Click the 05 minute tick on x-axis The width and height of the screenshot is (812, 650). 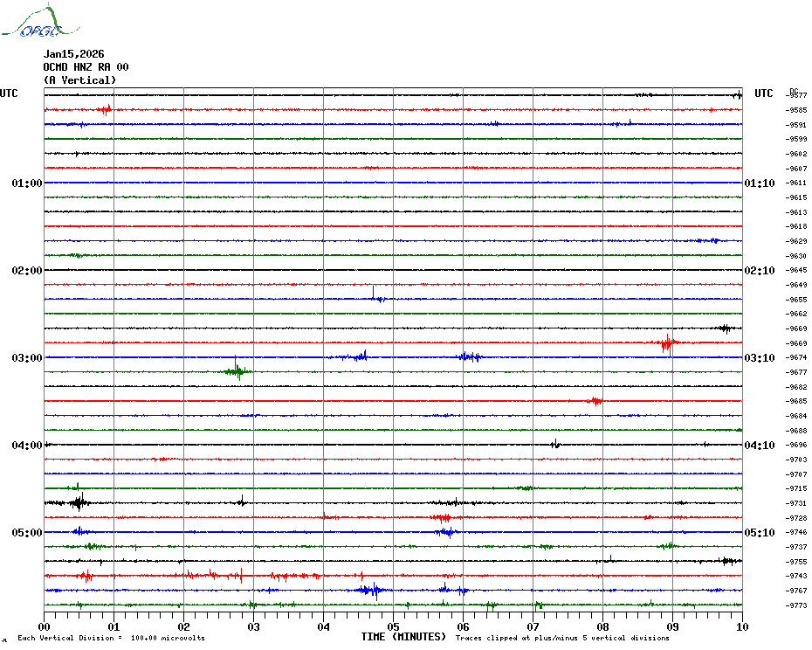[x=393, y=626]
